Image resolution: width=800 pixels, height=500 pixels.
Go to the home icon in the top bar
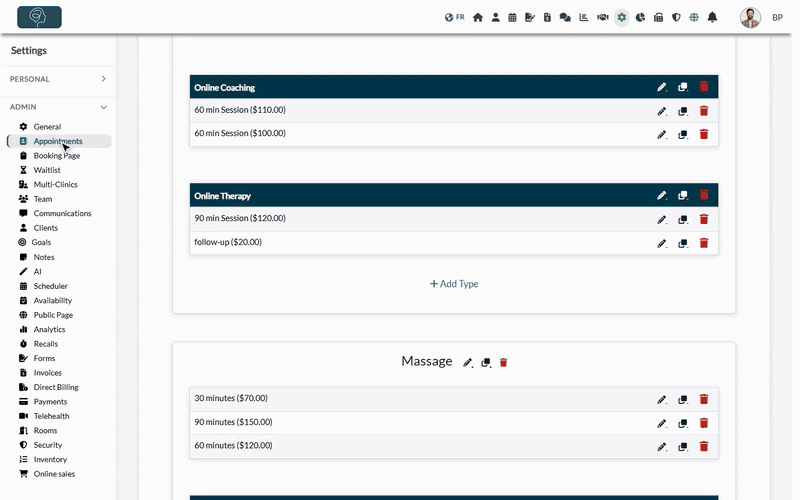point(478,17)
